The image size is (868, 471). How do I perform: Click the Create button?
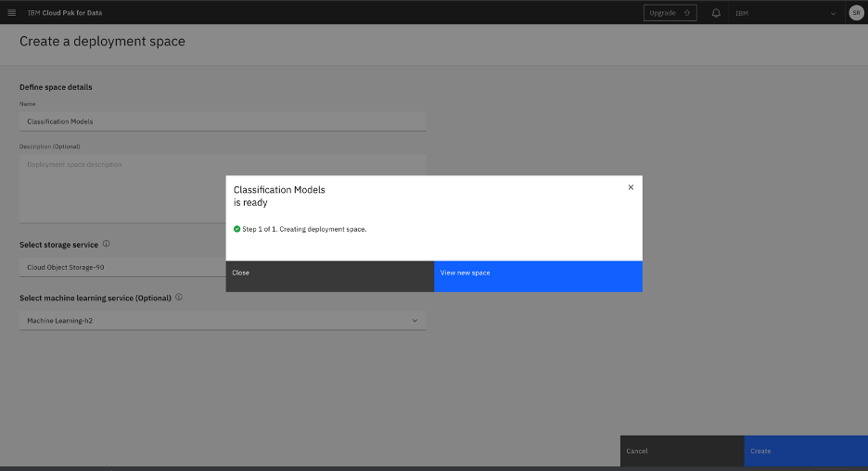pyautogui.click(x=806, y=452)
